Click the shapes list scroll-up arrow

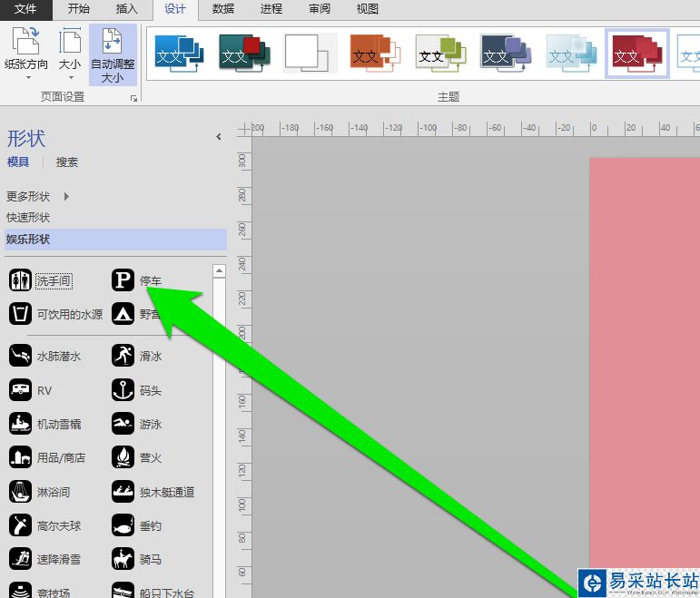click(x=219, y=270)
